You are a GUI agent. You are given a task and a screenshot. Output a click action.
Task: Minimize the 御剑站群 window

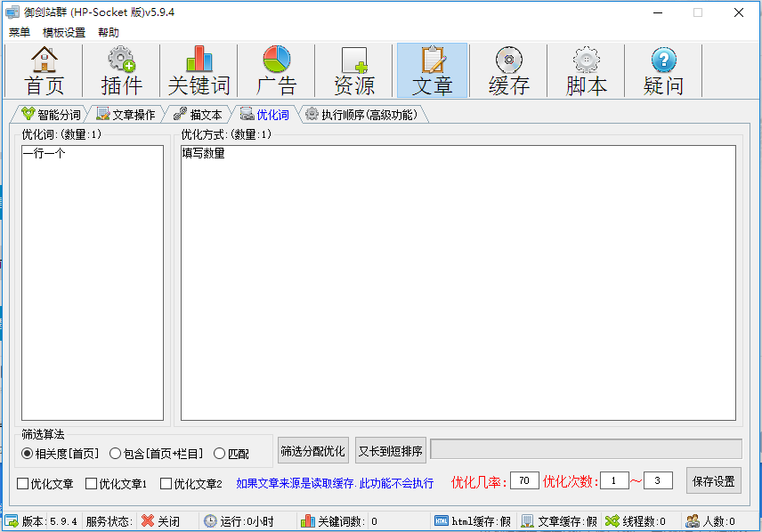point(658,12)
